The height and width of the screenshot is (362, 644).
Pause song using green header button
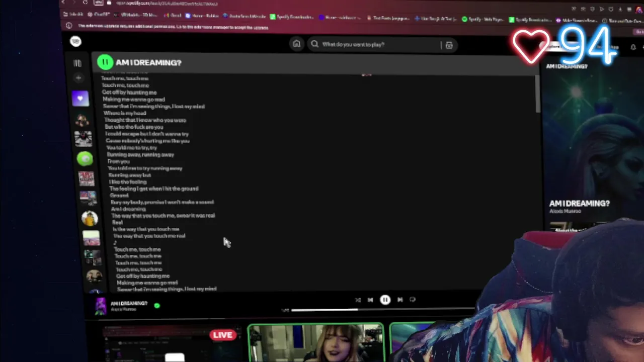(105, 62)
